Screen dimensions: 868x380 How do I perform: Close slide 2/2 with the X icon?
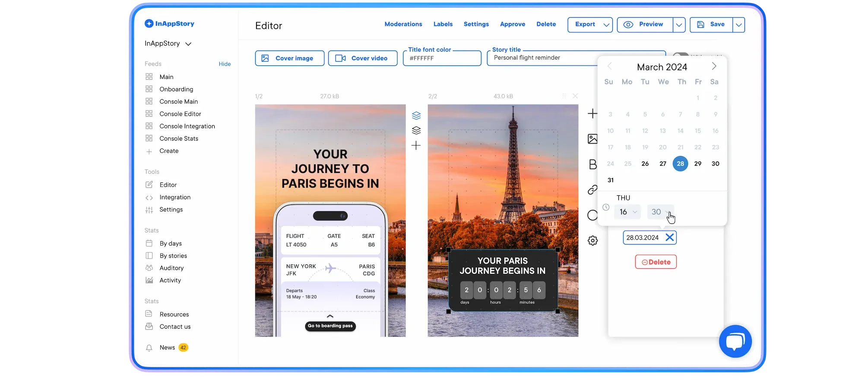[x=575, y=96]
